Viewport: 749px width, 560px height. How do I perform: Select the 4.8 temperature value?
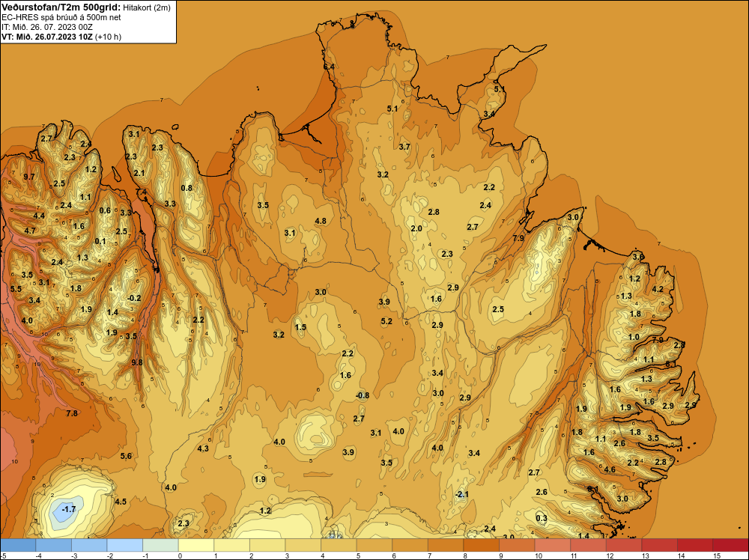[321, 221]
